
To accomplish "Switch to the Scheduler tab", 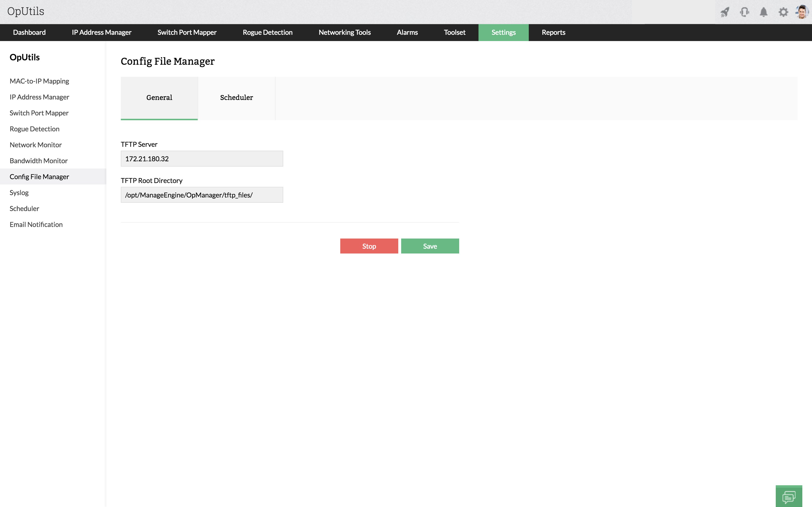I will click(x=236, y=98).
